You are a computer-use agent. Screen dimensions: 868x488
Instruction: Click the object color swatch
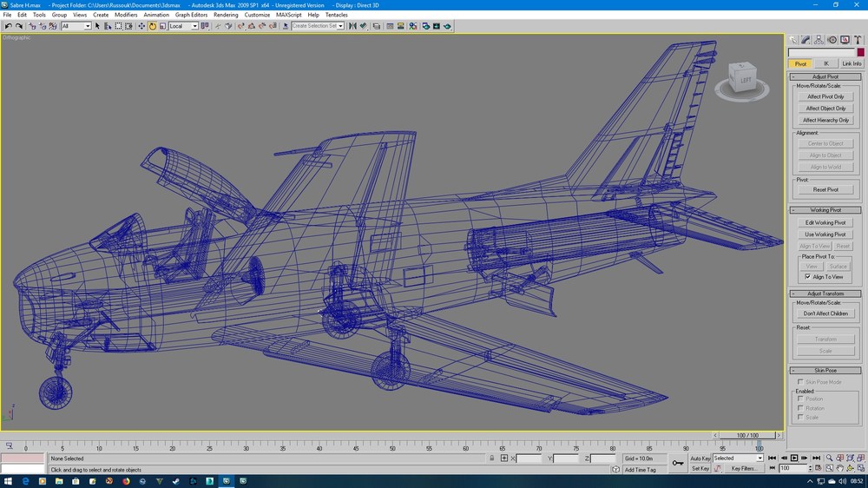pos(860,53)
